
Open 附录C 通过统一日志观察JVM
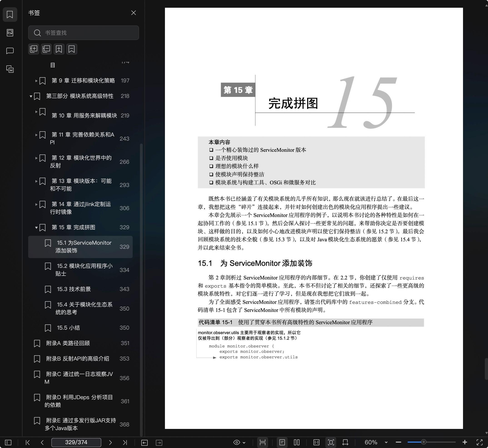tap(79, 378)
